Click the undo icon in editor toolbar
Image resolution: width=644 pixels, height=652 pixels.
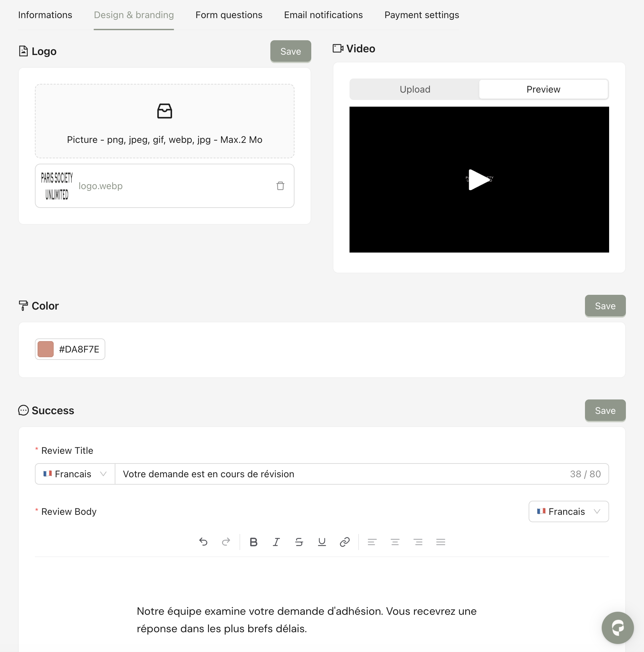203,542
